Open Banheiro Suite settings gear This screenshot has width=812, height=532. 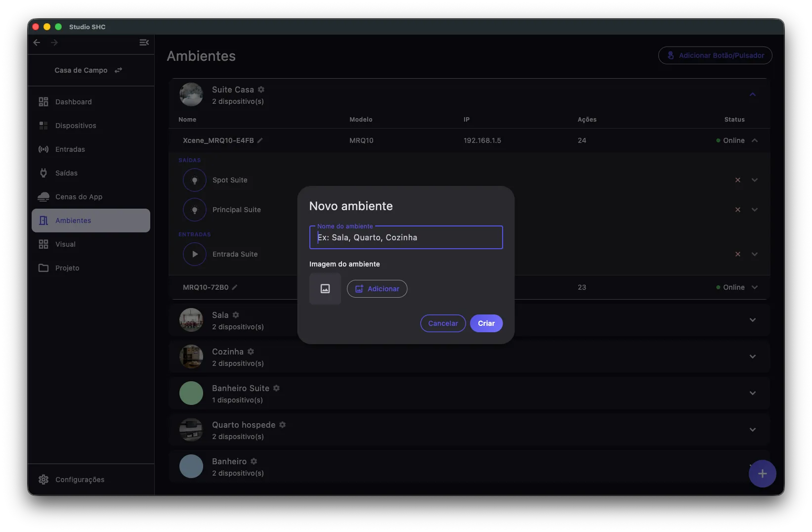[x=276, y=388]
